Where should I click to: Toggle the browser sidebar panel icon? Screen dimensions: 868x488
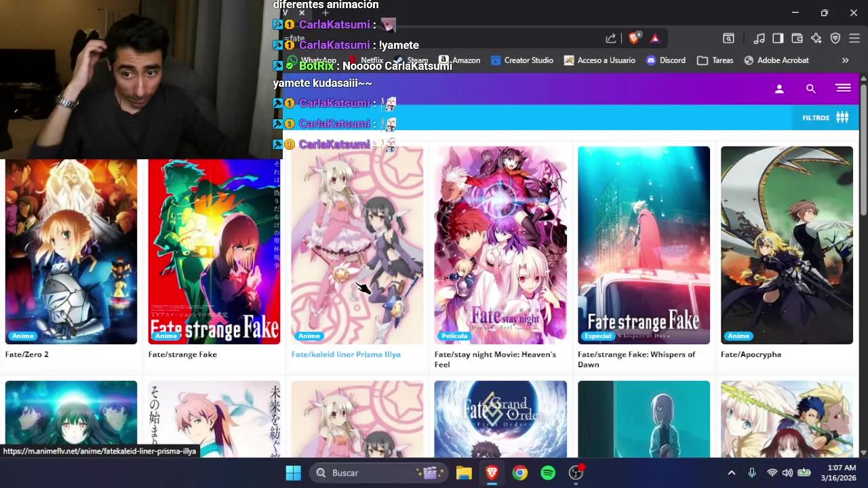coord(778,39)
